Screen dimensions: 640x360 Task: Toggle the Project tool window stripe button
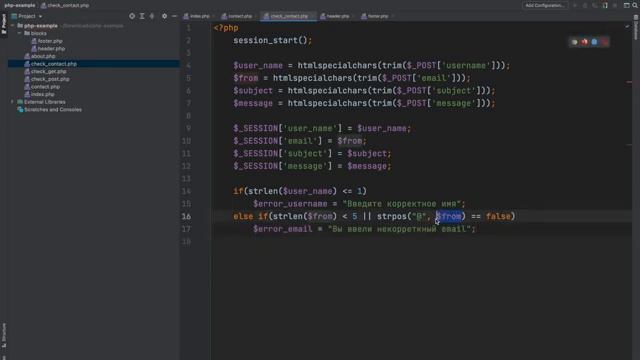coord(4,24)
